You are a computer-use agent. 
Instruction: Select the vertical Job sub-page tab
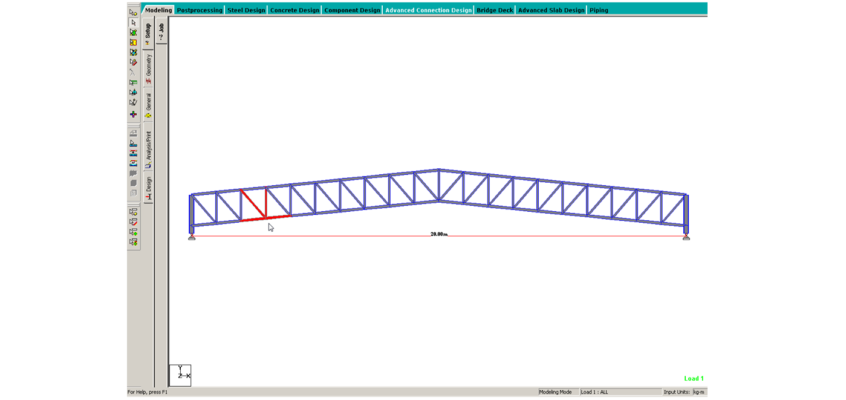coord(161,31)
